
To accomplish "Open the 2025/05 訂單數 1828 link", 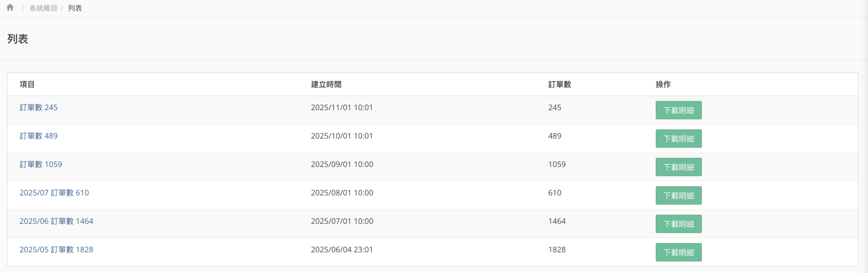I will (x=56, y=250).
